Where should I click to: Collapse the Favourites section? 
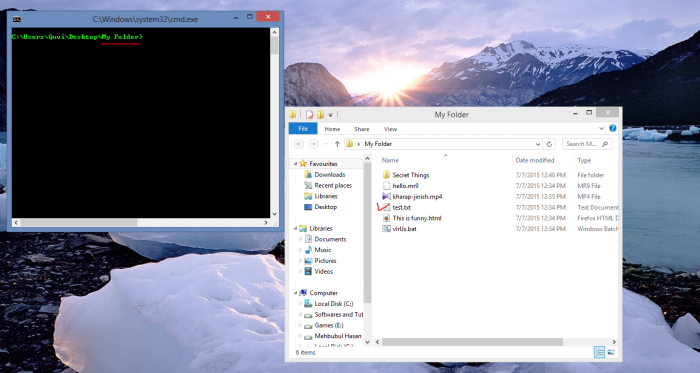coord(295,164)
